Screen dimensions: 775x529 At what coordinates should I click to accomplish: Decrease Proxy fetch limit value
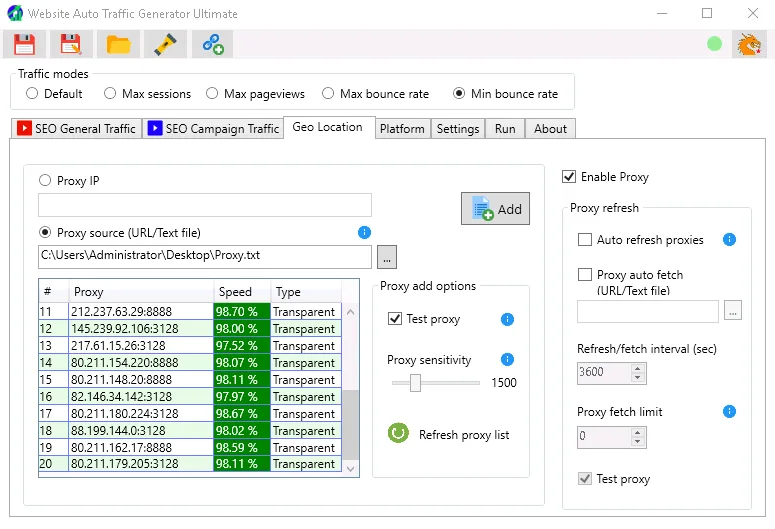638,441
